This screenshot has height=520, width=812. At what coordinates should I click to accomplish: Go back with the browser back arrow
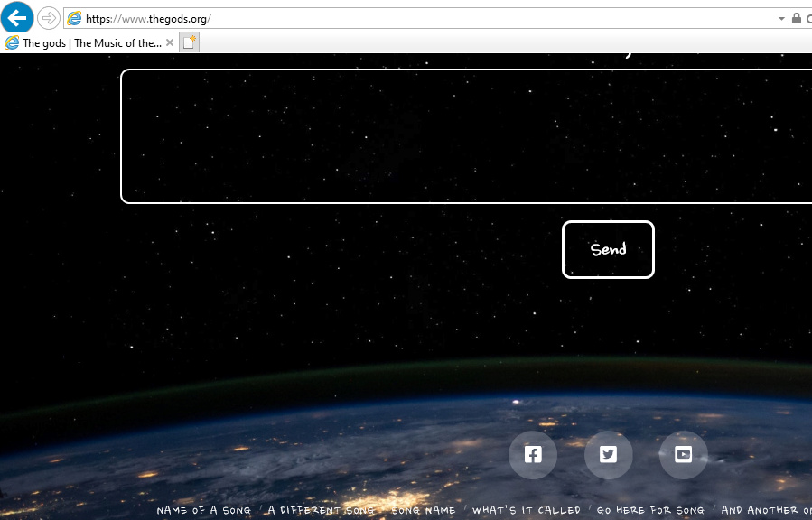pos(17,18)
